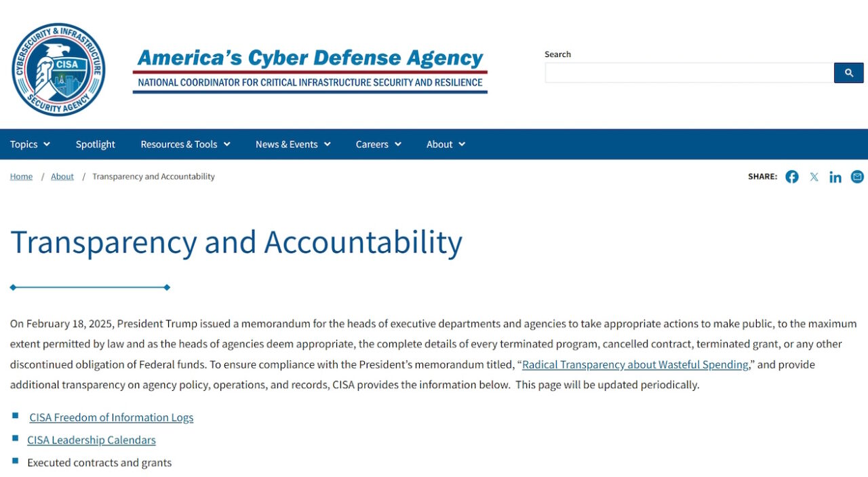Open Radical Transparency about Wasteful Spending link
This screenshot has width=868, height=477.
pyautogui.click(x=635, y=364)
